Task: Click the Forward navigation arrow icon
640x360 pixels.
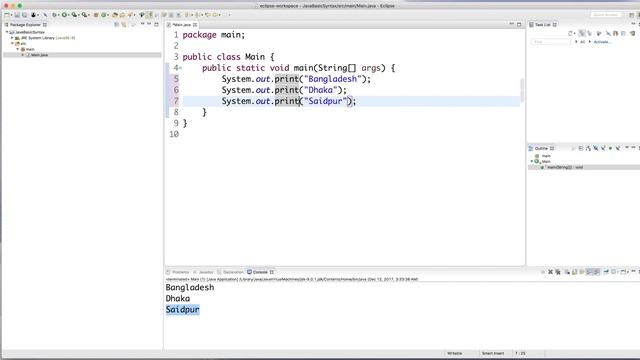Action: [215, 15]
